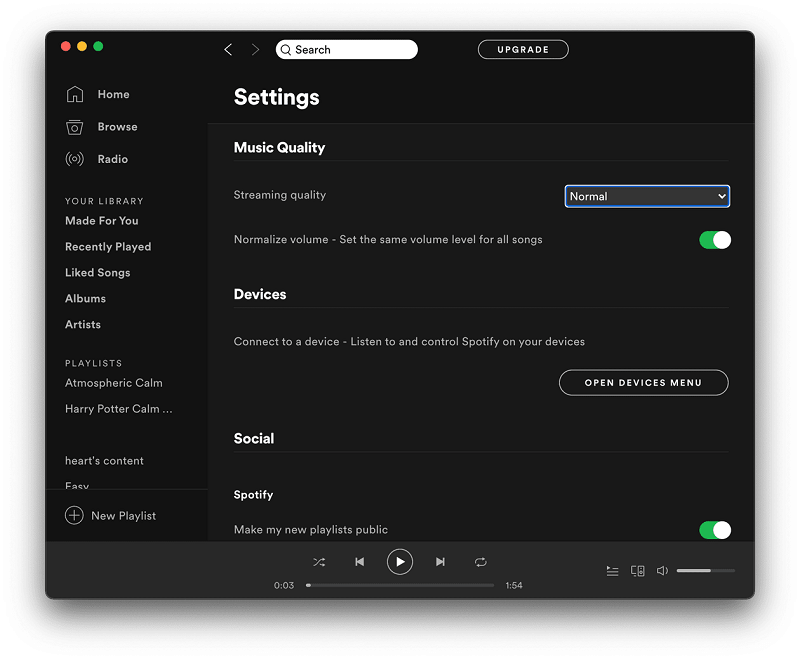Open the play queue
This screenshot has height=659, width=800.
click(613, 570)
